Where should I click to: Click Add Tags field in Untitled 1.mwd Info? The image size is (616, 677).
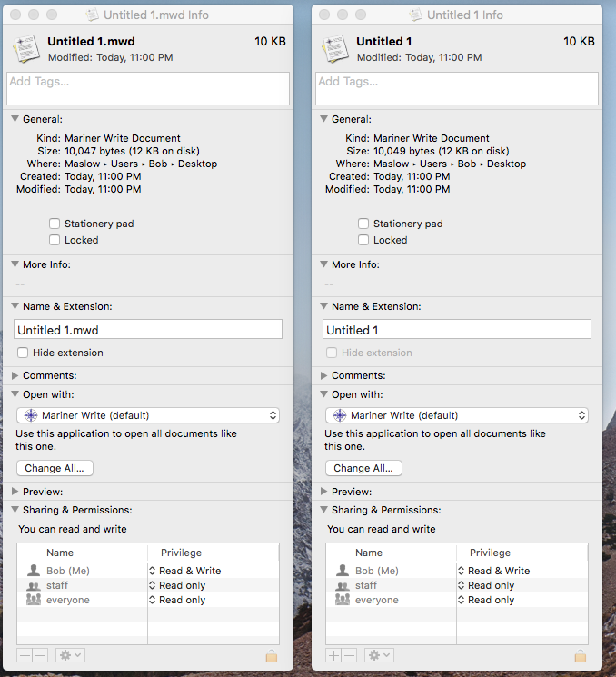tap(148, 88)
